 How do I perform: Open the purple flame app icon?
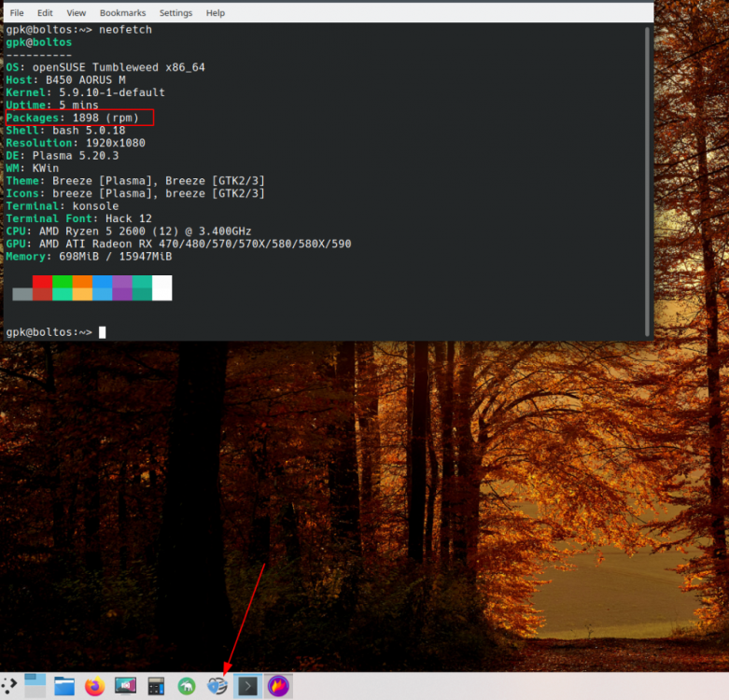pos(278,686)
